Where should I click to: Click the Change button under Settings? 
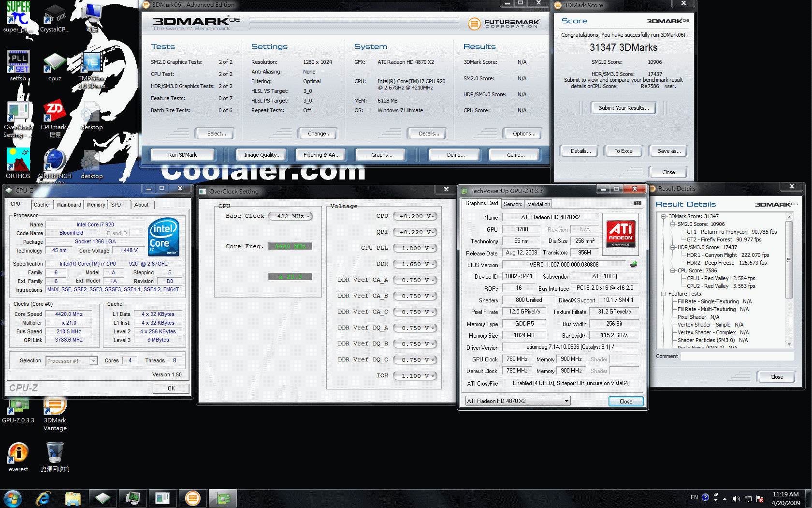[319, 134]
